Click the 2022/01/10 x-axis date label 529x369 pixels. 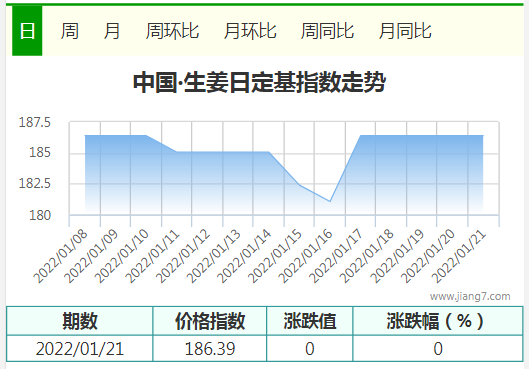(x=122, y=256)
